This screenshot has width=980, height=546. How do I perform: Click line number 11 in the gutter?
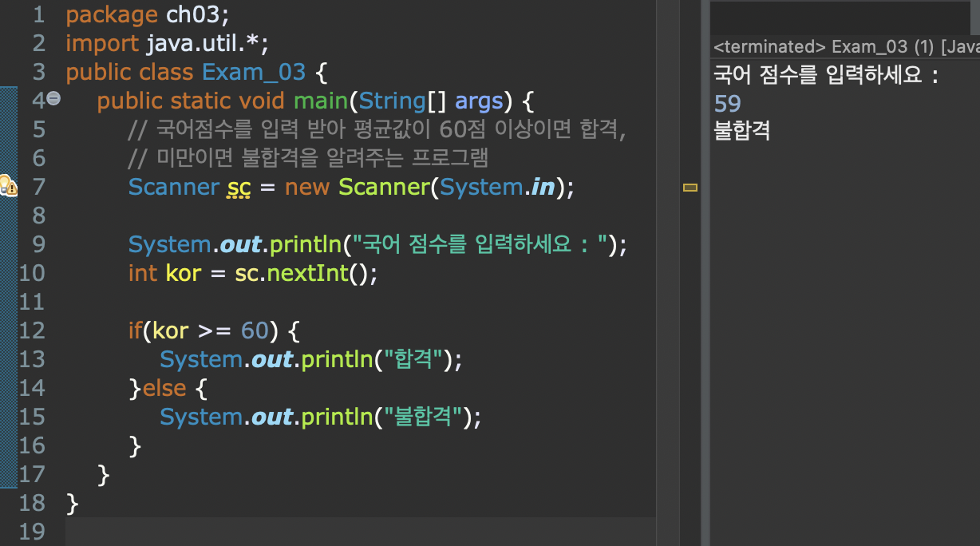[31, 302]
